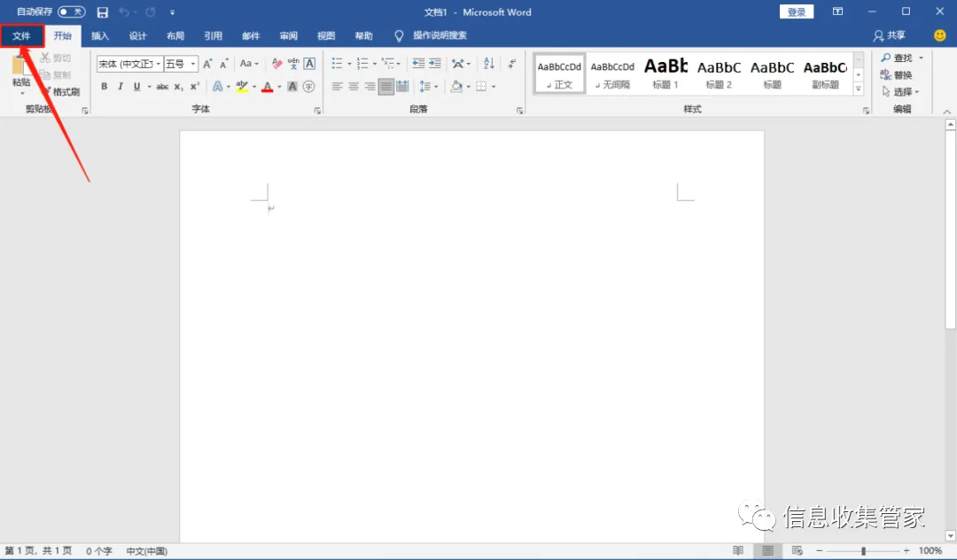This screenshot has height=560, width=957.
Task: Open the font name combo box dropdown
Action: pyautogui.click(x=158, y=64)
